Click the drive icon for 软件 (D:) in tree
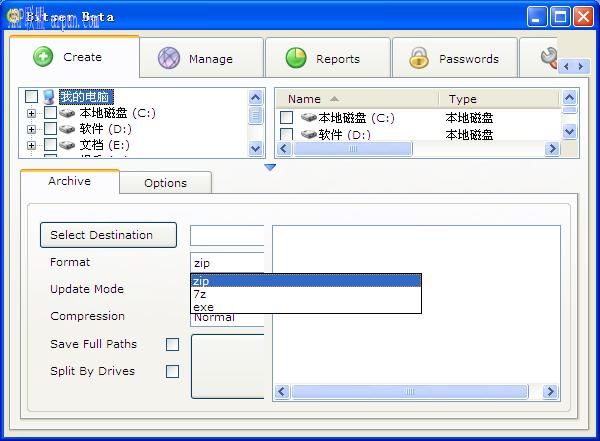 [67, 129]
